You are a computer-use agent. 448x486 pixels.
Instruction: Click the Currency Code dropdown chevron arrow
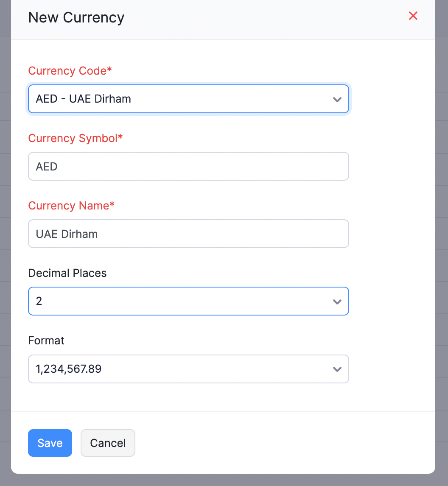[337, 99]
